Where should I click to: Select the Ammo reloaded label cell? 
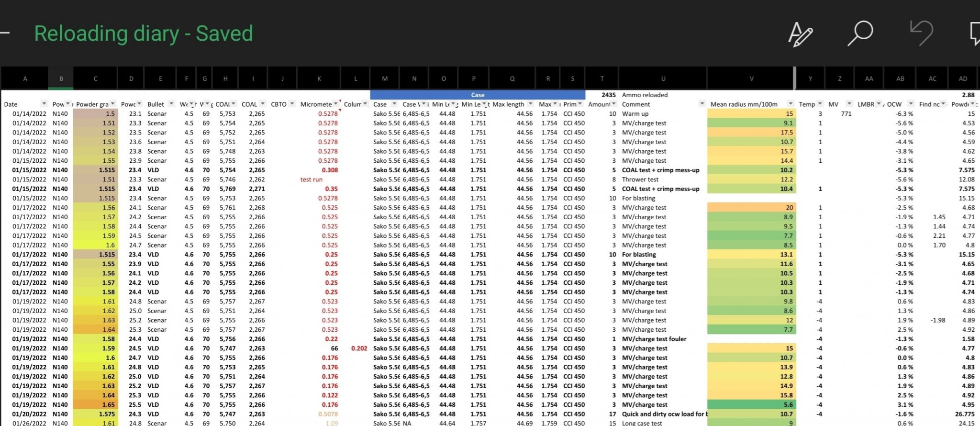point(663,95)
